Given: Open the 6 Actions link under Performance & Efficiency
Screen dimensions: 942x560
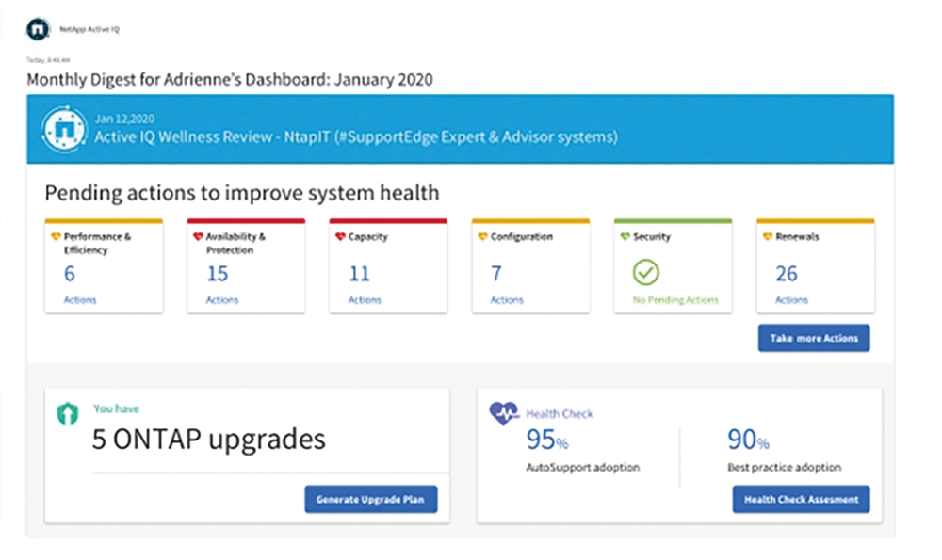Looking at the screenshot, I should coord(80,299).
